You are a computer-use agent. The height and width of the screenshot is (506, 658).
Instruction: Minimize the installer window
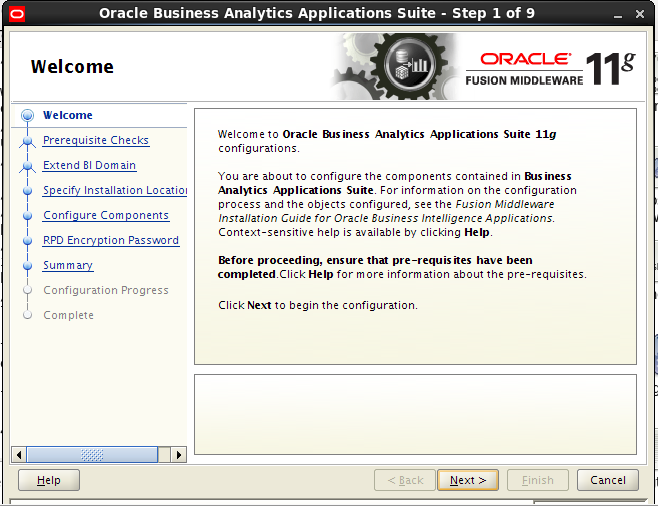pyautogui.click(x=618, y=15)
